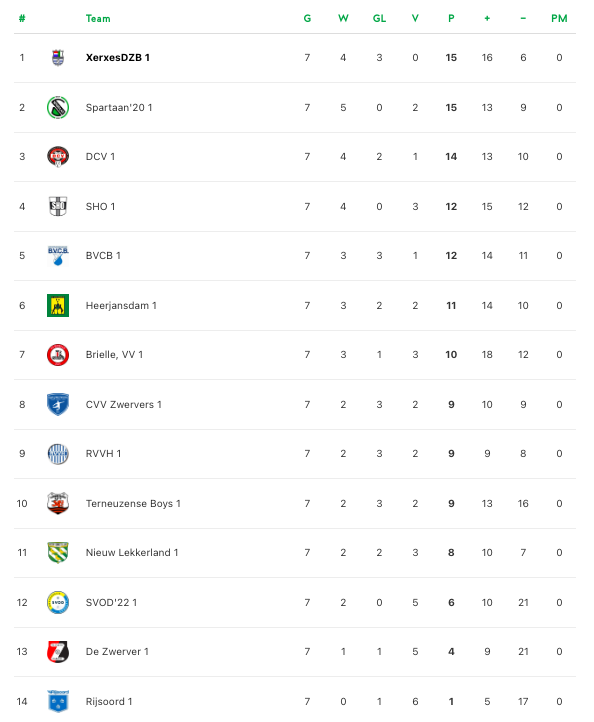Click the P points column header
Image resolution: width=594 pixels, height=722 pixels.
451,18
